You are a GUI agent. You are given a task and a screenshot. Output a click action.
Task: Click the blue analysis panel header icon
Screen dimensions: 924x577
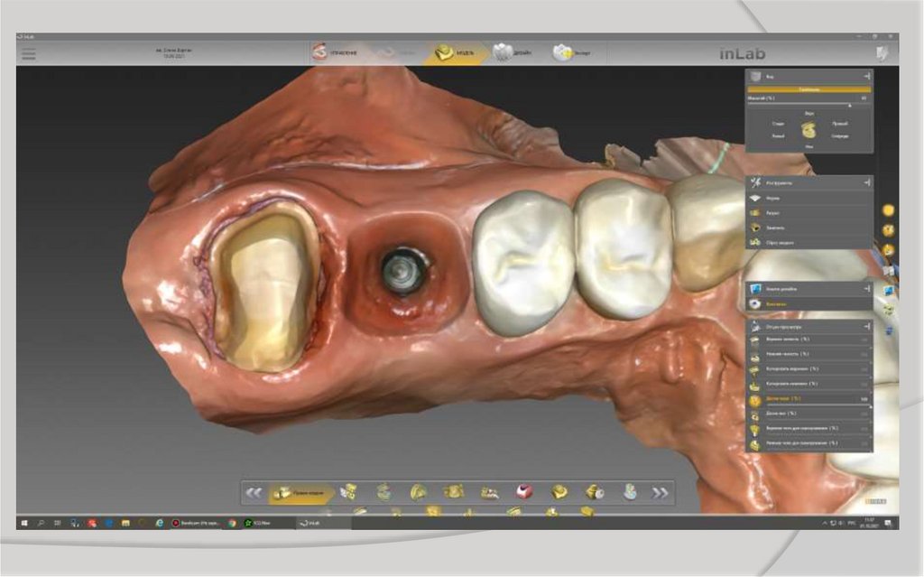pyautogui.click(x=755, y=289)
